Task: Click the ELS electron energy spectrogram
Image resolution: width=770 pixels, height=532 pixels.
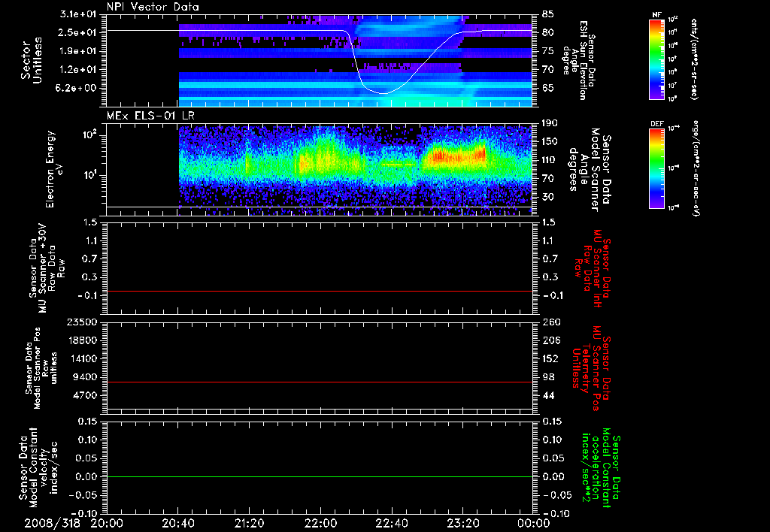Action: 320,169
